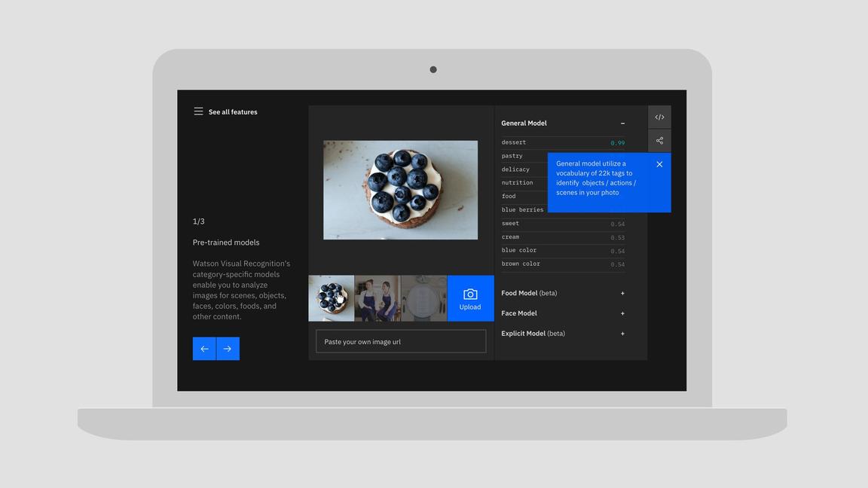Image resolution: width=868 pixels, height=488 pixels.
Task: Collapse the General Model section
Action: pos(622,124)
